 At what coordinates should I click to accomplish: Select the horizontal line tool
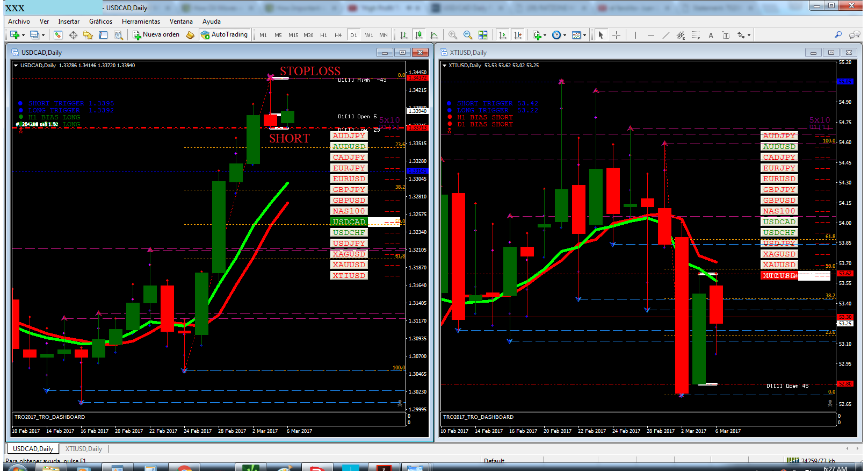(x=650, y=35)
